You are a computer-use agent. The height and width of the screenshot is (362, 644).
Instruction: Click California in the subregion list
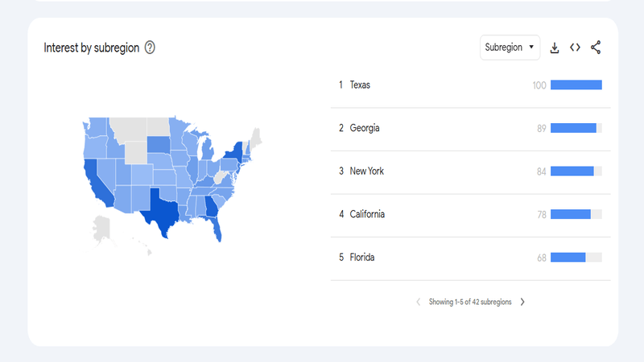[x=367, y=214]
